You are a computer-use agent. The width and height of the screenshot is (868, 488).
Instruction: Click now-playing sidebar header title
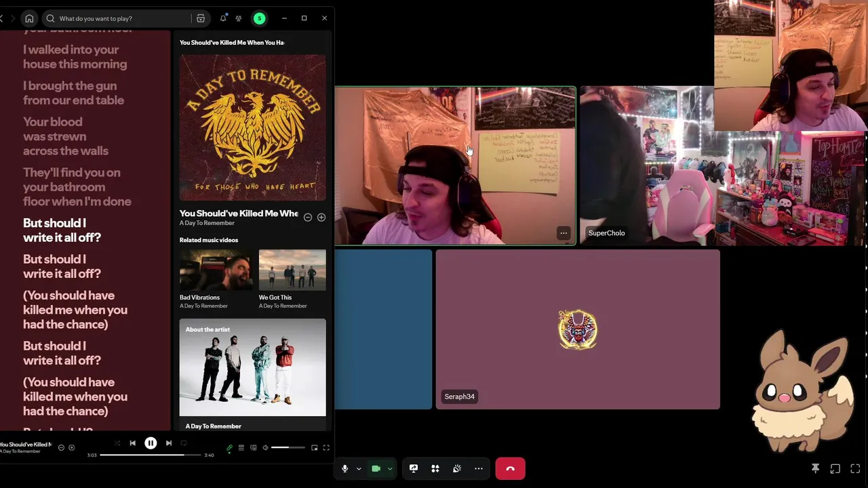232,43
